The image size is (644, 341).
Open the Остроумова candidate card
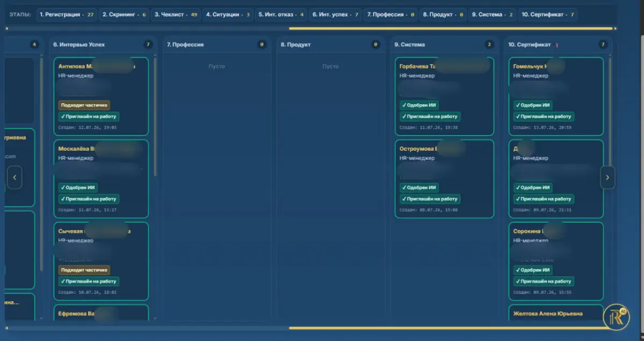444,179
